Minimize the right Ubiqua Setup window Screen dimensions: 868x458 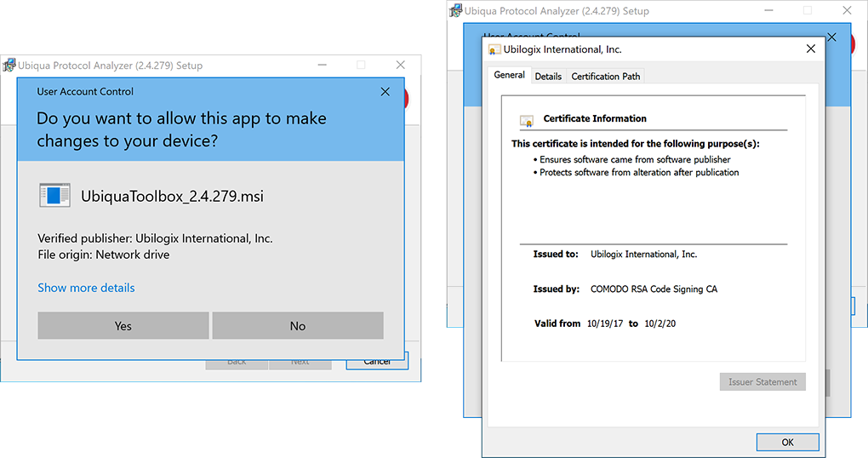[x=768, y=10]
